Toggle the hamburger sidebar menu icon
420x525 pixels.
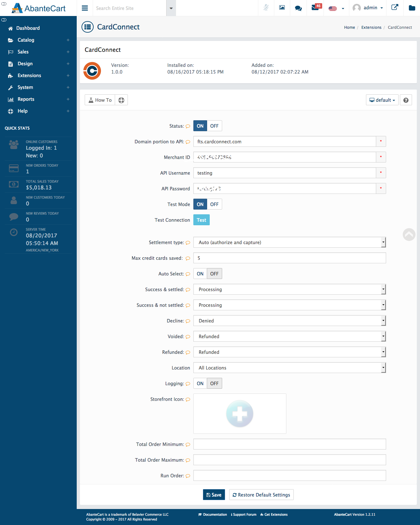pyautogui.click(x=85, y=8)
